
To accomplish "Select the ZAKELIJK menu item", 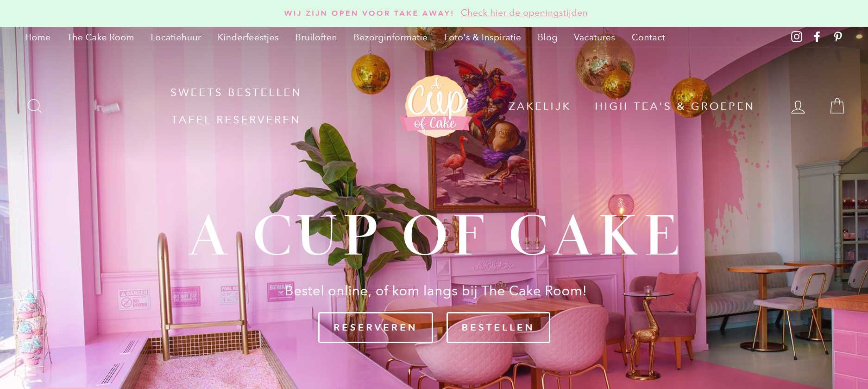I will coord(540,106).
